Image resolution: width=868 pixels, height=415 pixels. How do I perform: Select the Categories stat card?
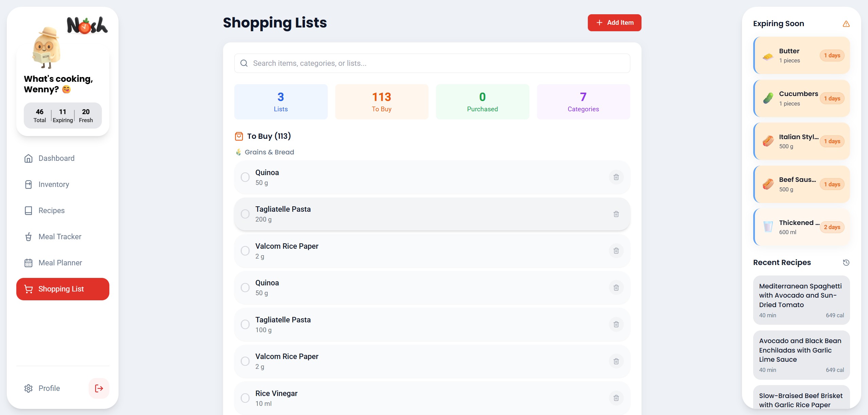583,102
